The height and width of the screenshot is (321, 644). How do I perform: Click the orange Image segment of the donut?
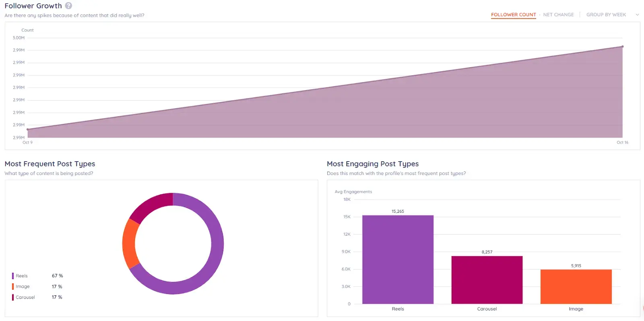coord(129,244)
